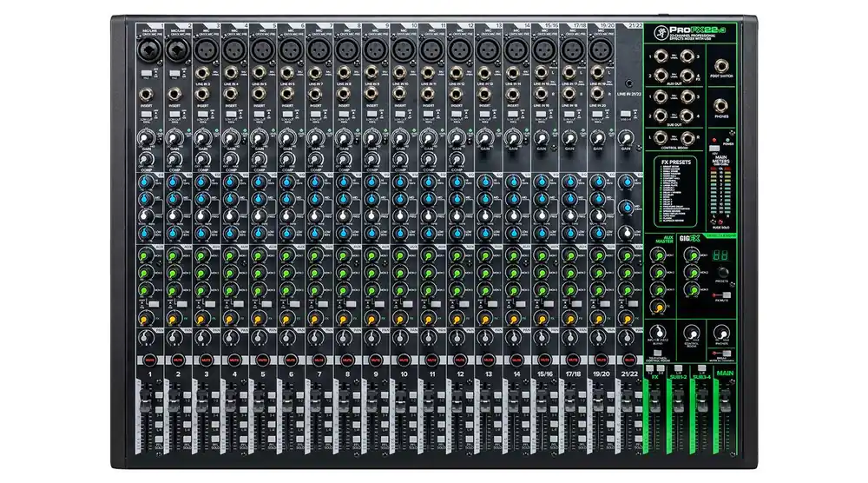868x483 pixels.
Task: Toggle the Phones/Control Room source switch
Action: click(x=658, y=354)
